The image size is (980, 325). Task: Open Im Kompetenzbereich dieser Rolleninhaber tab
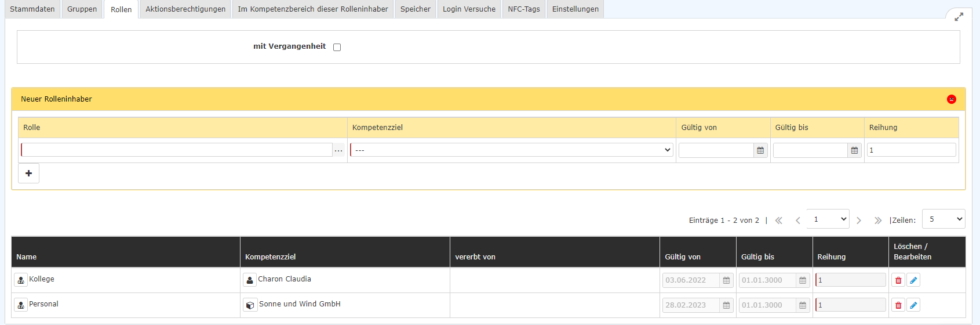313,9
